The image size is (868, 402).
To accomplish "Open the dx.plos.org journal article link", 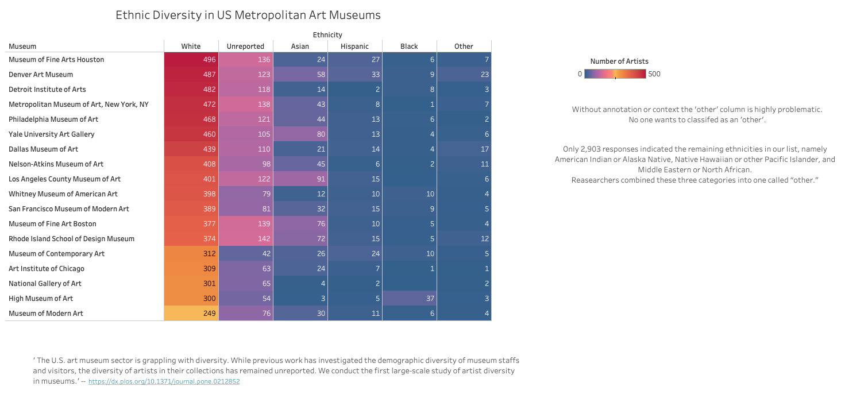I will click(x=164, y=381).
